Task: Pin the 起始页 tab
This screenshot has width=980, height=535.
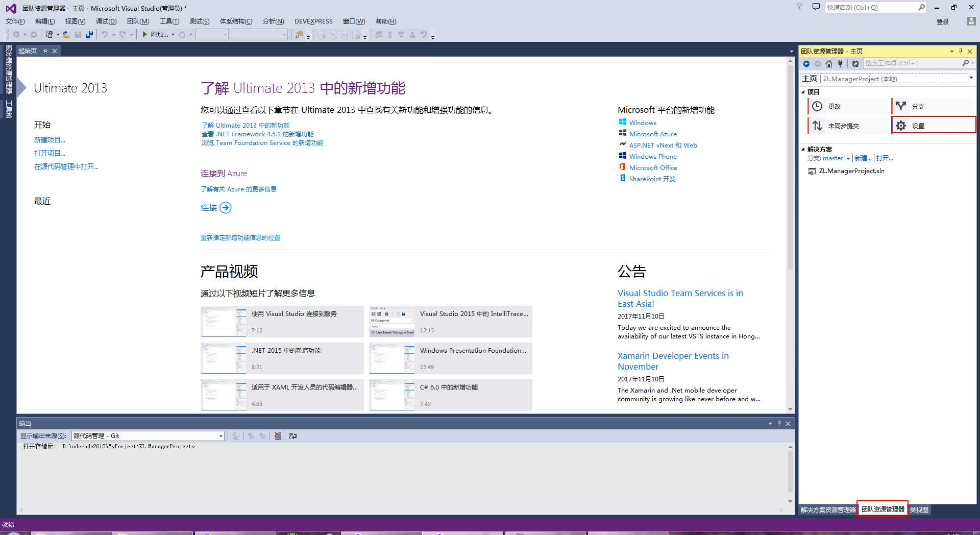Action: tap(45, 51)
